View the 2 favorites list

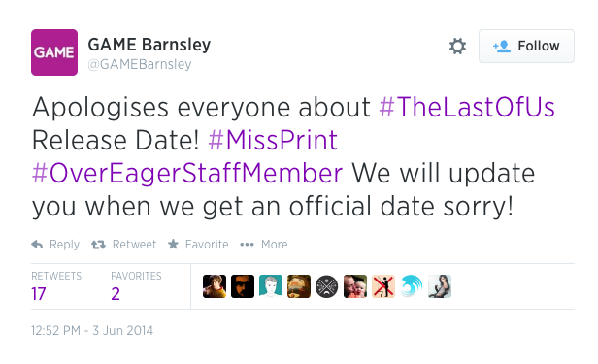coord(136,286)
